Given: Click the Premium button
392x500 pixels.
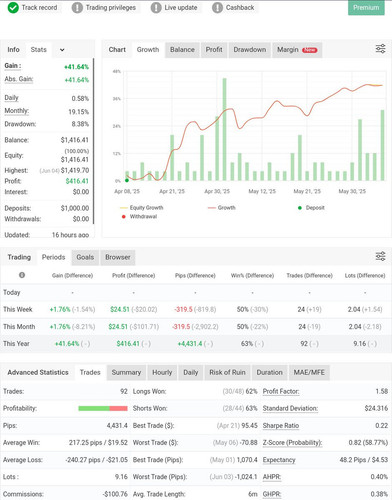Looking at the screenshot, I should pyautogui.click(x=366, y=8).
